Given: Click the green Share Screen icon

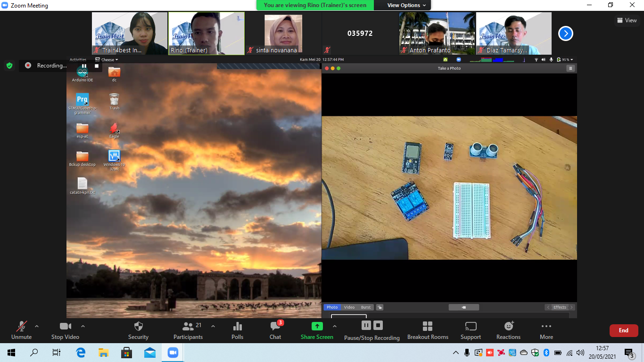Looking at the screenshot, I should pyautogui.click(x=317, y=326).
